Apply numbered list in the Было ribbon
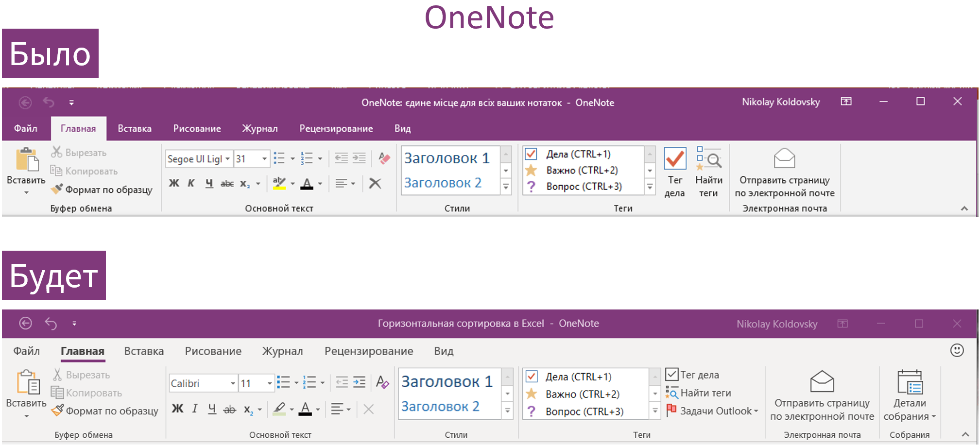 point(307,158)
